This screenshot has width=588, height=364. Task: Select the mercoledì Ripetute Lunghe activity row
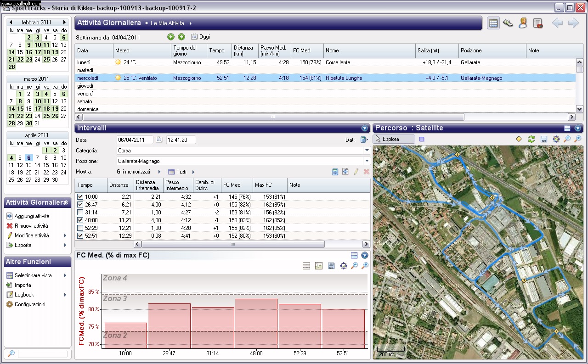click(x=325, y=78)
